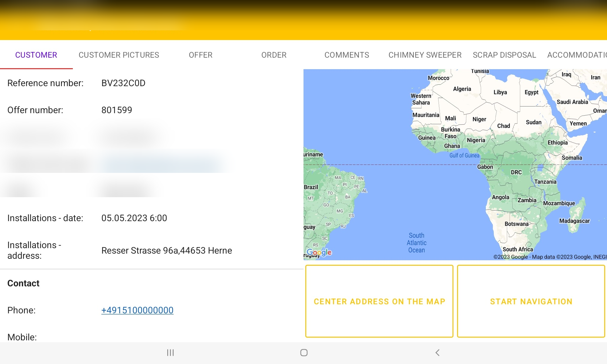Click South Africa on the map

tap(518, 249)
